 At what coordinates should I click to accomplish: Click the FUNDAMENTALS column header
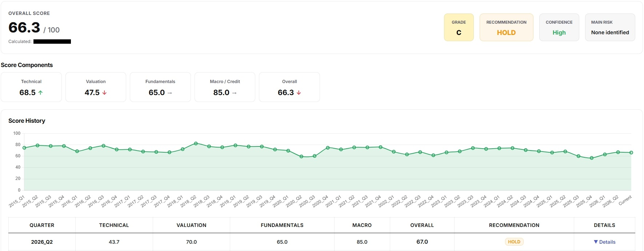[282, 225]
